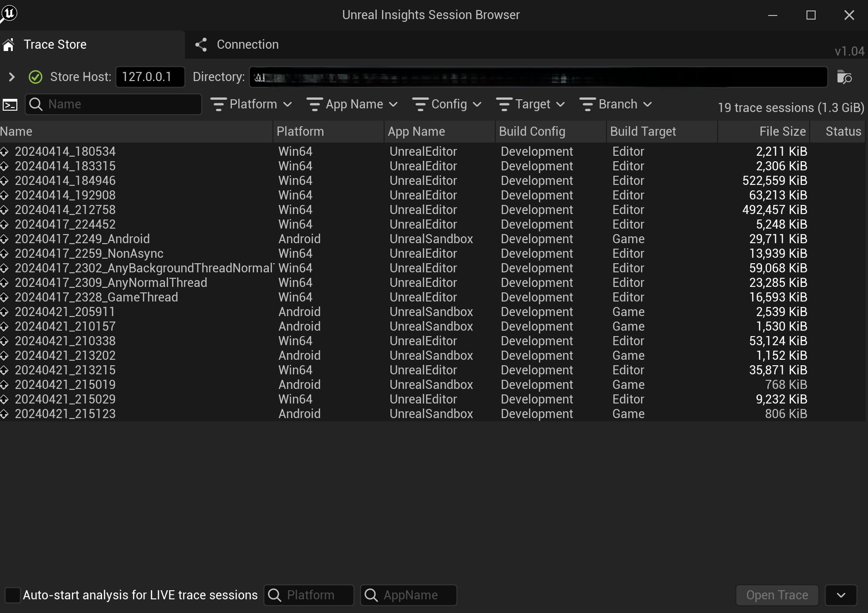Select trace session 20240414_212758
Viewport: 868px width, 613px height.
click(432, 209)
